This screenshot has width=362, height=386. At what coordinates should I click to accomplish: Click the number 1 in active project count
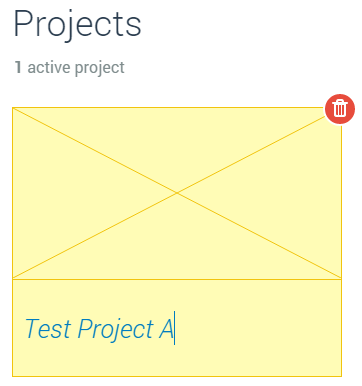coord(18,67)
